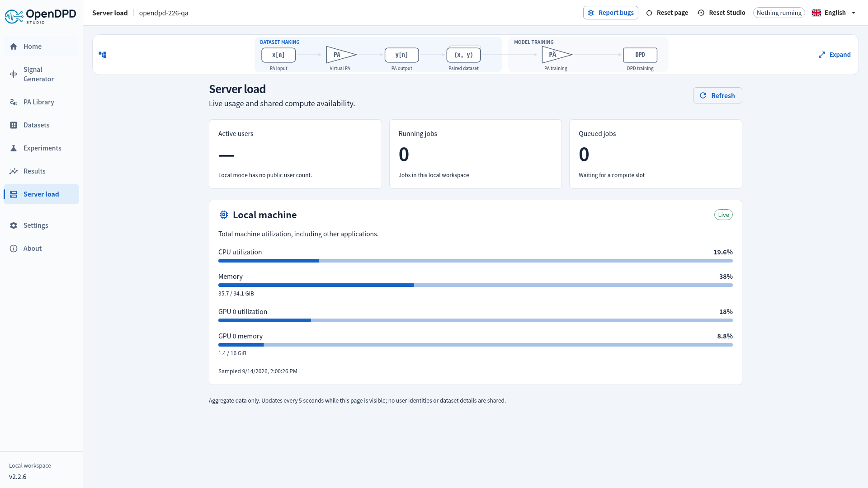The height and width of the screenshot is (488, 868).
Task: Click the Settings gear icon
Action: tap(14, 225)
